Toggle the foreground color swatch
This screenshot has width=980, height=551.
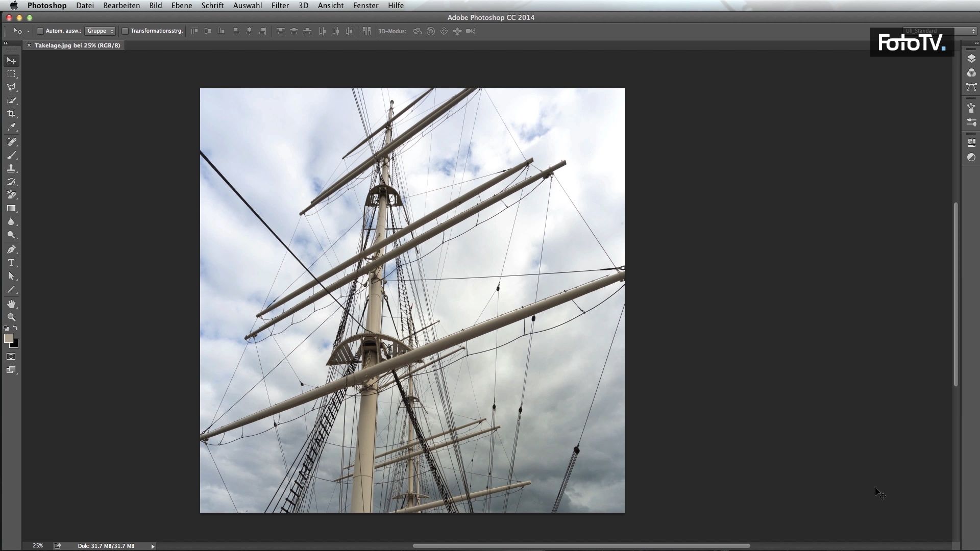point(9,339)
